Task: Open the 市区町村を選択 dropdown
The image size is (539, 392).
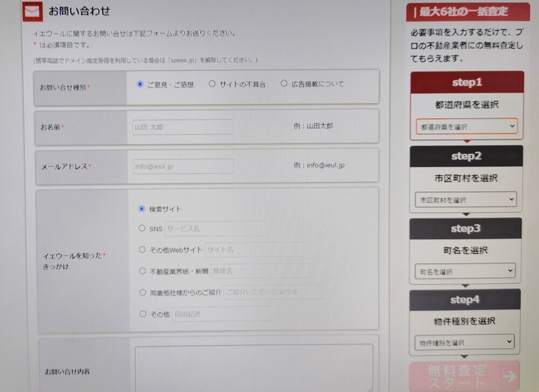Action: 466,200
